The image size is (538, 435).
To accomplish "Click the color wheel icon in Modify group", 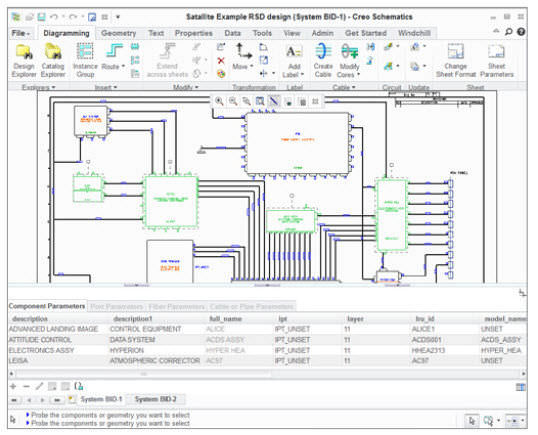I will (221, 74).
